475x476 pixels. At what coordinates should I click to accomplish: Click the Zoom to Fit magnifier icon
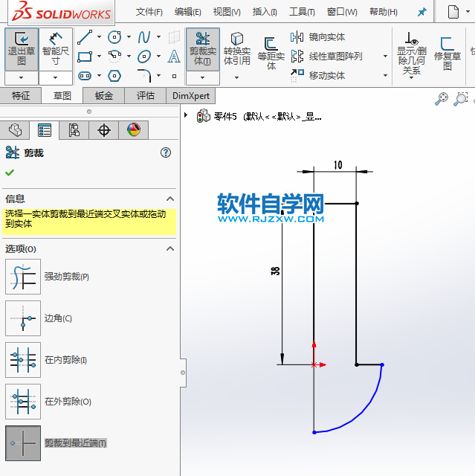tap(442, 99)
